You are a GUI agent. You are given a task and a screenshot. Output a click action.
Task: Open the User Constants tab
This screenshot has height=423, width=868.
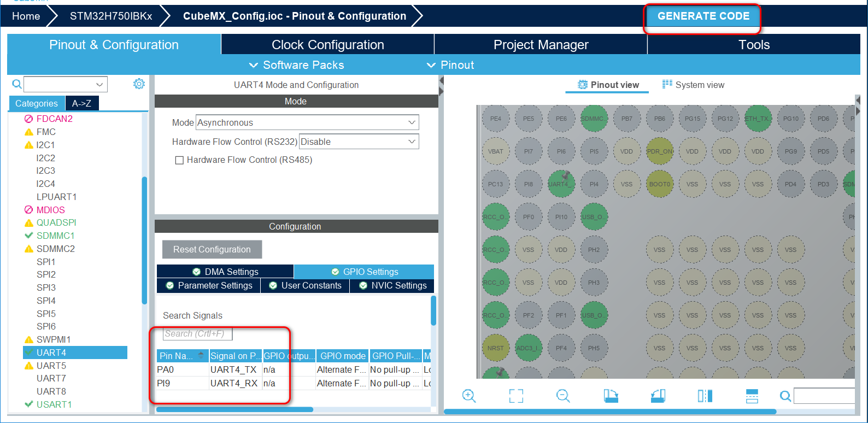pos(305,285)
